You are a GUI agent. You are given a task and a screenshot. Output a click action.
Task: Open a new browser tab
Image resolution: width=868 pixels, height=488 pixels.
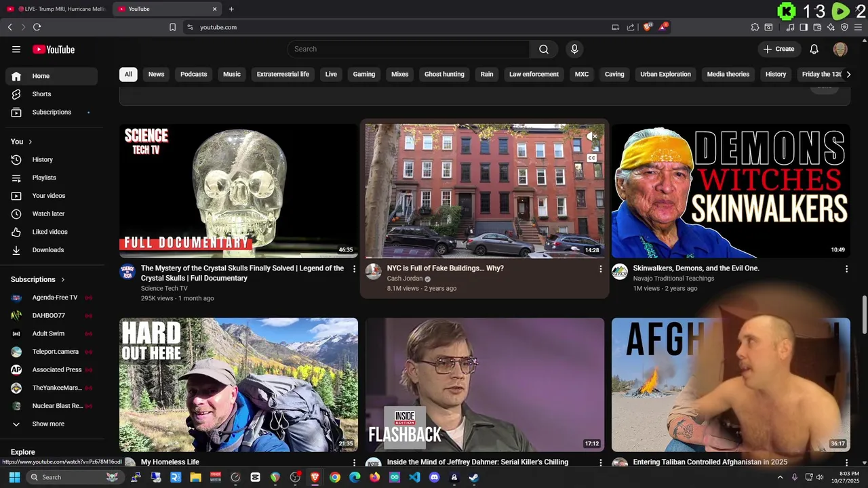click(x=231, y=9)
